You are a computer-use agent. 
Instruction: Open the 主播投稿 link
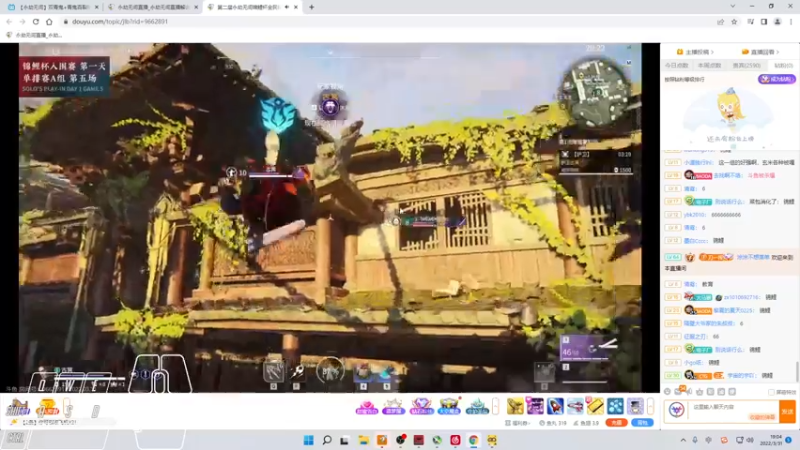[x=695, y=52]
